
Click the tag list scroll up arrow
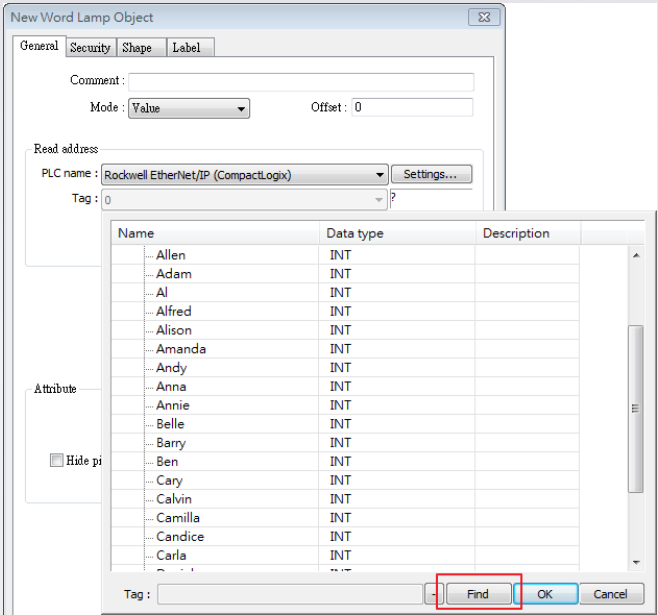click(636, 255)
